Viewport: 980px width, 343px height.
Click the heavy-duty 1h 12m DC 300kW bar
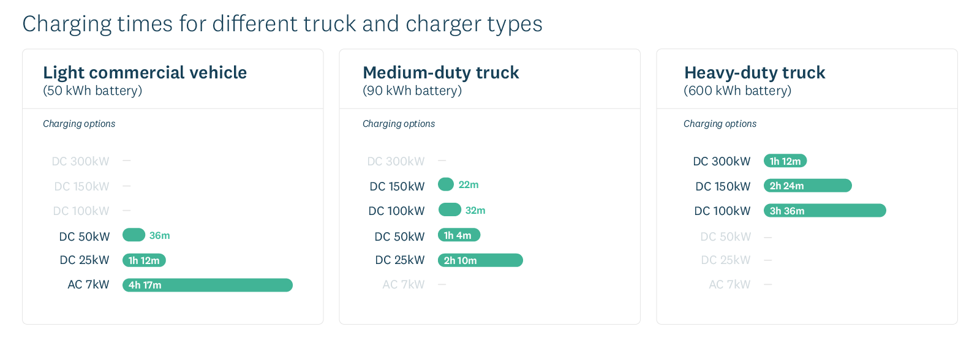click(x=785, y=161)
